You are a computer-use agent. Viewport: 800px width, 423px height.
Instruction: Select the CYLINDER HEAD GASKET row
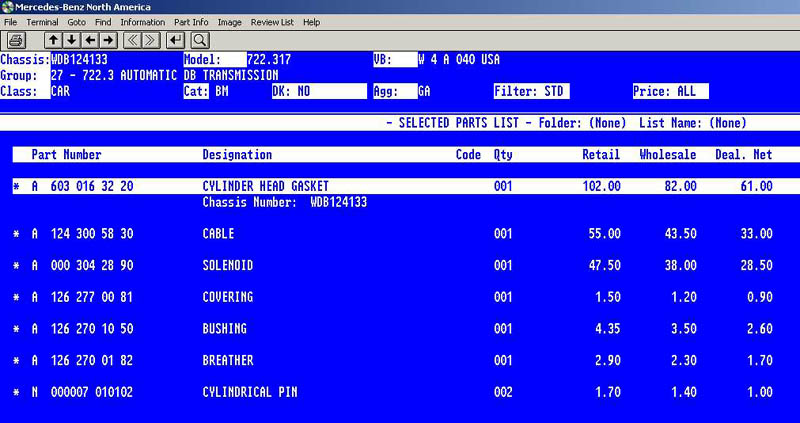pyautogui.click(x=400, y=186)
